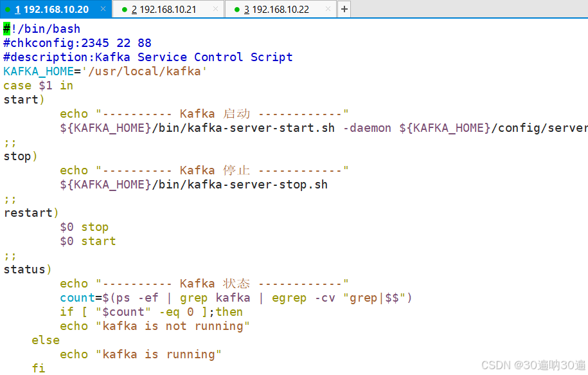Click the echo line containing 'Kafka 停止'
The image size is (588, 375).
[204, 170]
